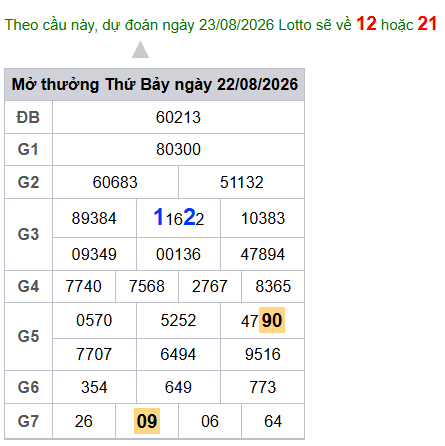Click the gray up-arrow triangle icon
The height and width of the screenshot is (446, 445).
(x=140, y=50)
